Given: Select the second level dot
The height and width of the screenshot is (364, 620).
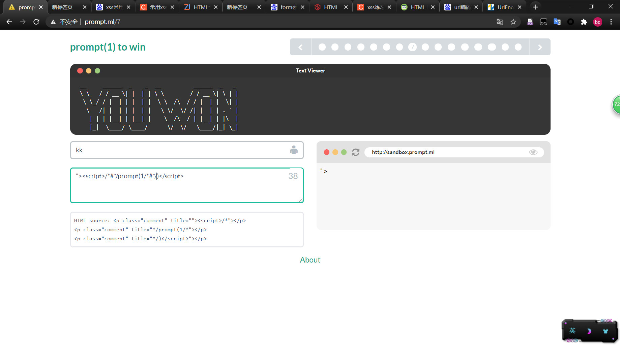Looking at the screenshot, I should point(335,47).
